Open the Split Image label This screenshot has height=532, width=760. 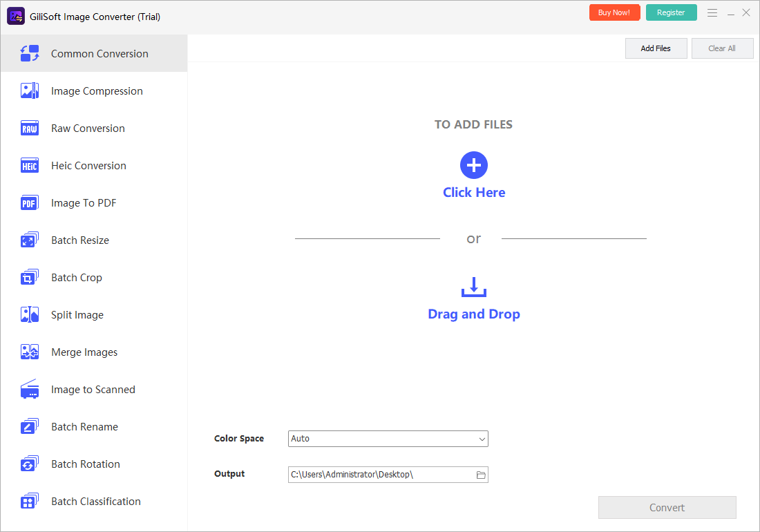click(77, 315)
